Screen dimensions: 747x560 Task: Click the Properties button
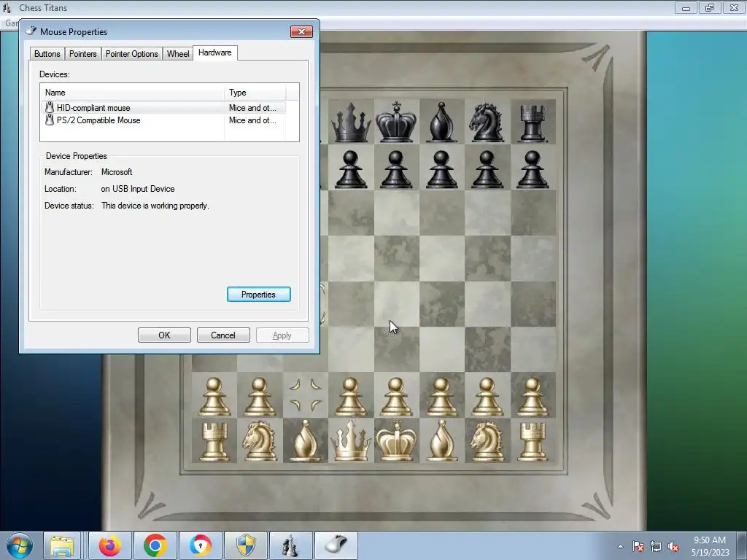coord(259,295)
